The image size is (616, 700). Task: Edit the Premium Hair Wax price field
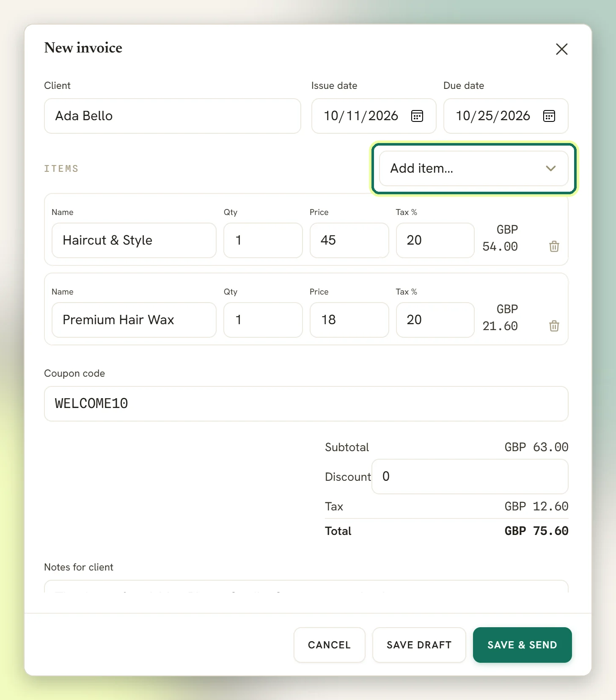pos(349,320)
